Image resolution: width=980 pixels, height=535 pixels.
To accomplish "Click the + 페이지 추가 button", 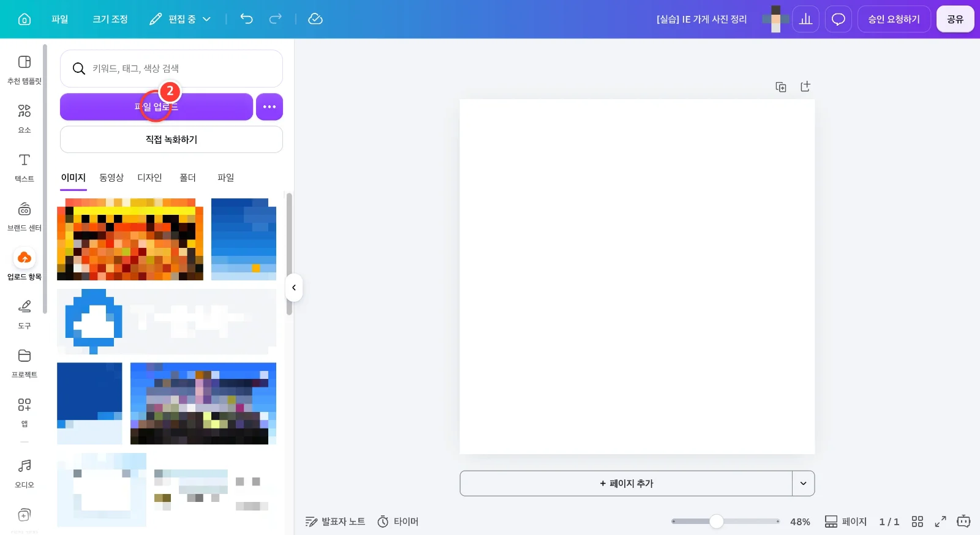I will click(626, 484).
